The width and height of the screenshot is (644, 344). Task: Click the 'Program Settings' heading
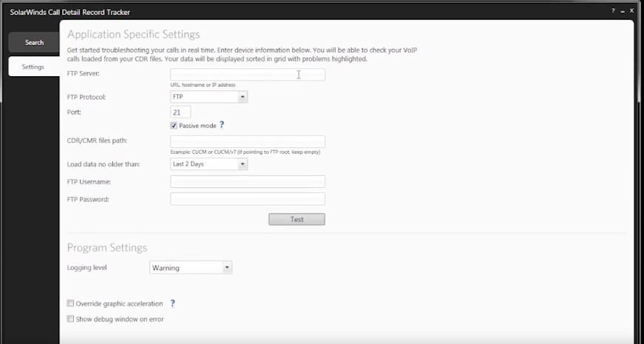(107, 247)
